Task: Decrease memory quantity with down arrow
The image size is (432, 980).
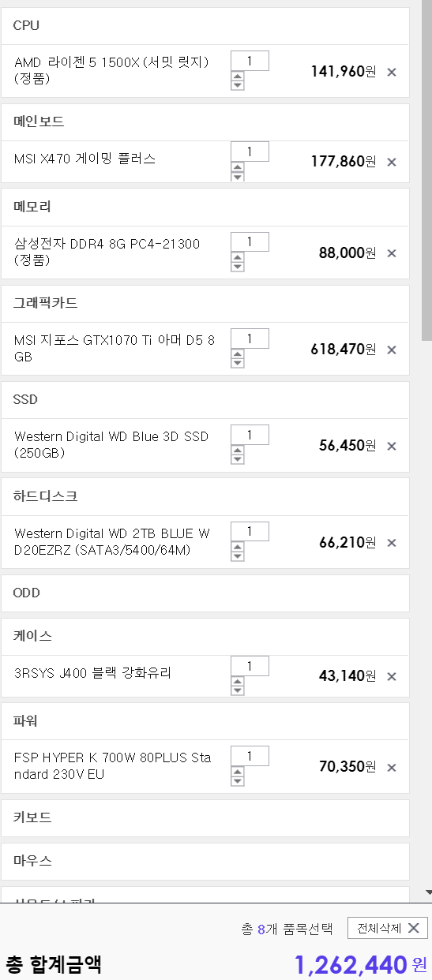Action: coord(238,267)
